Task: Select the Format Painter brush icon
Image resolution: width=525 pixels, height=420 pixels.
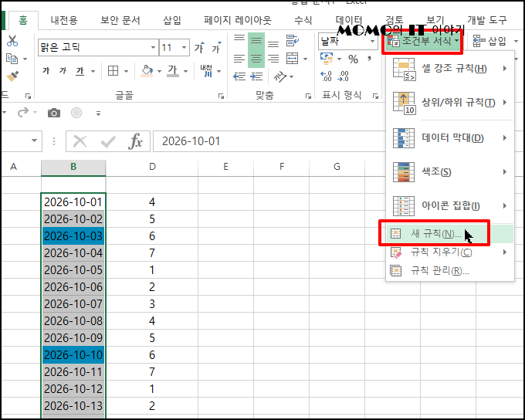Action: coord(12,76)
